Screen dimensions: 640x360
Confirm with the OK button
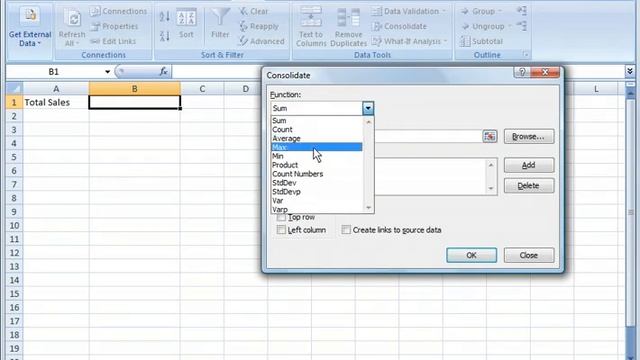pos(471,255)
